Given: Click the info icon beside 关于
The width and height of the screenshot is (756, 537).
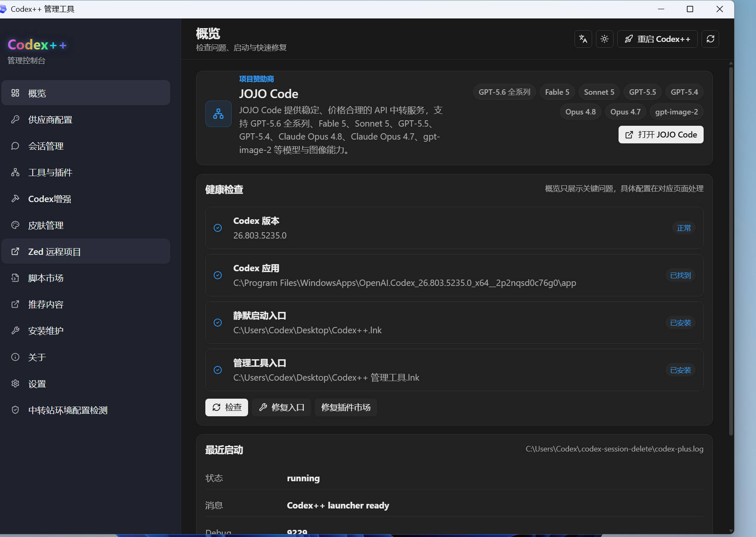Looking at the screenshot, I should pyautogui.click(x=15, y=357).
